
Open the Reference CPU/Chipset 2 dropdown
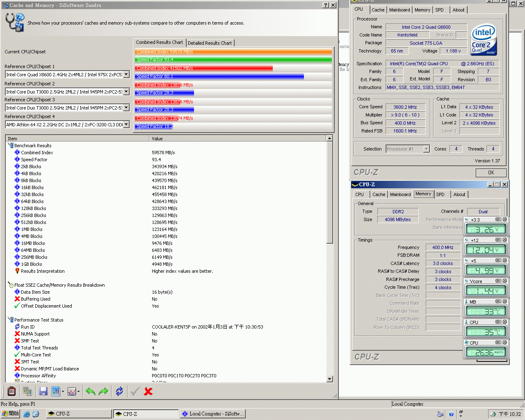pos(126,92)
